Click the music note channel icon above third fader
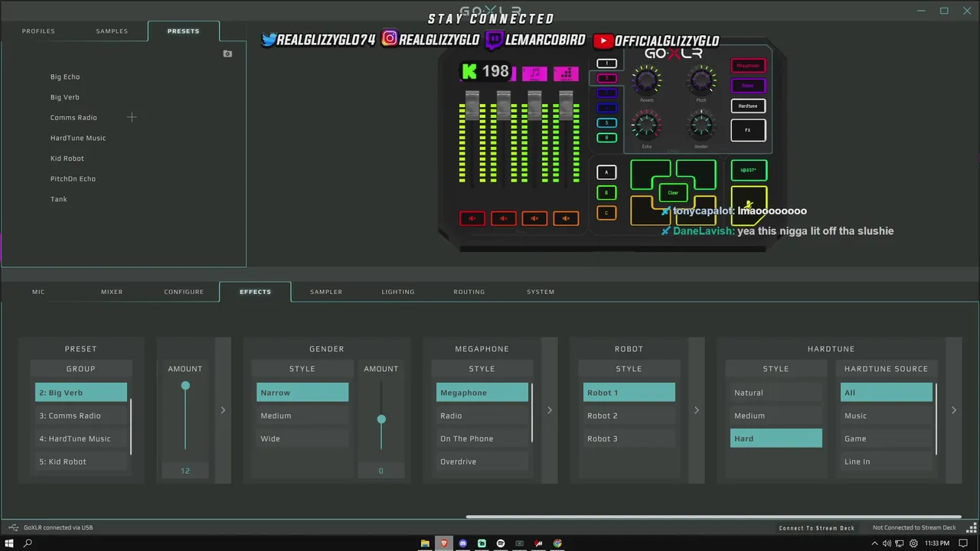This screenshot has width=980, height=551. point(534,73)
